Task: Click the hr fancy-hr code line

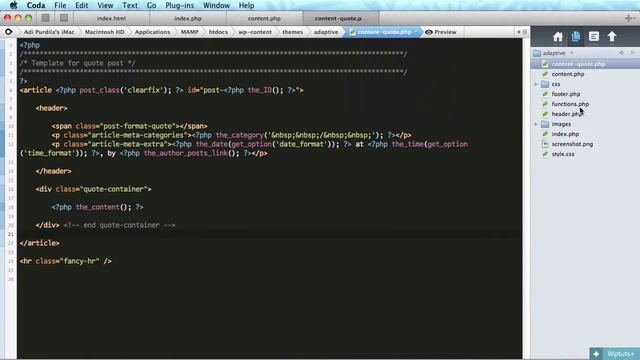Action: pos(66,261)
